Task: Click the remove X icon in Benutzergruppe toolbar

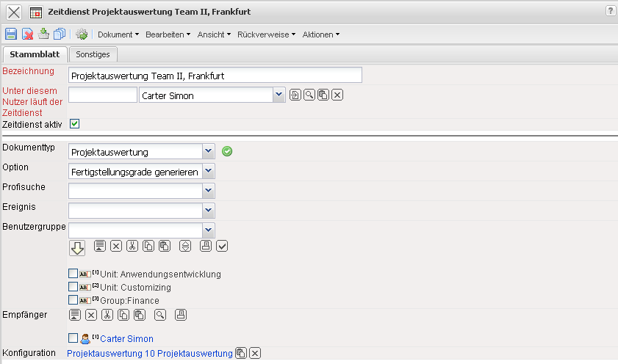Action: tap(116, 246)
